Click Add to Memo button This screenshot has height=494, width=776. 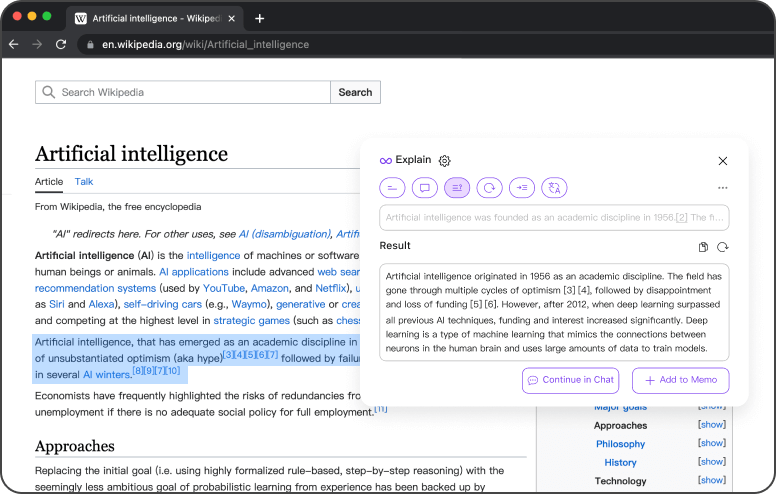point(680,380)
